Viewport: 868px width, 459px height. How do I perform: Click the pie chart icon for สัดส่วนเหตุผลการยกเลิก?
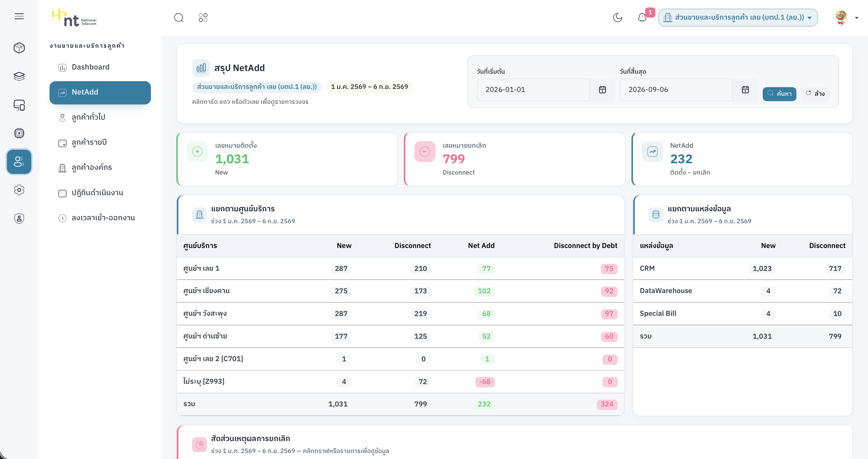[x=200, y=444]
